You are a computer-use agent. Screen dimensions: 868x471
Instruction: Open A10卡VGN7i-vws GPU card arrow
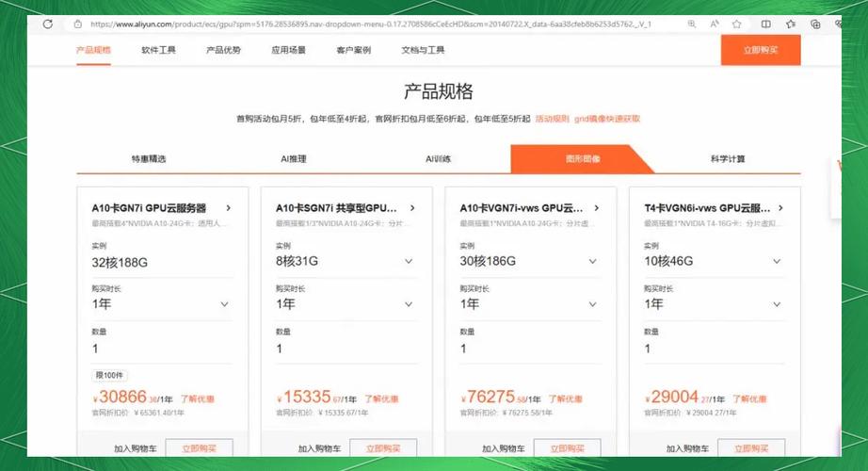click(x=596, y=208)
